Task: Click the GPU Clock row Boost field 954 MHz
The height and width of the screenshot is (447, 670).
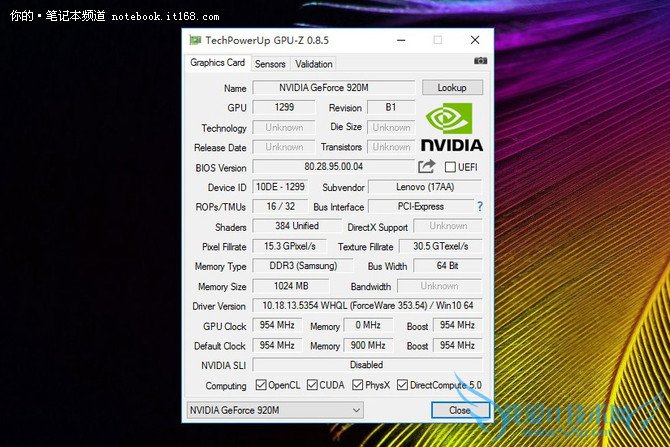Action: tap(458, 325)
